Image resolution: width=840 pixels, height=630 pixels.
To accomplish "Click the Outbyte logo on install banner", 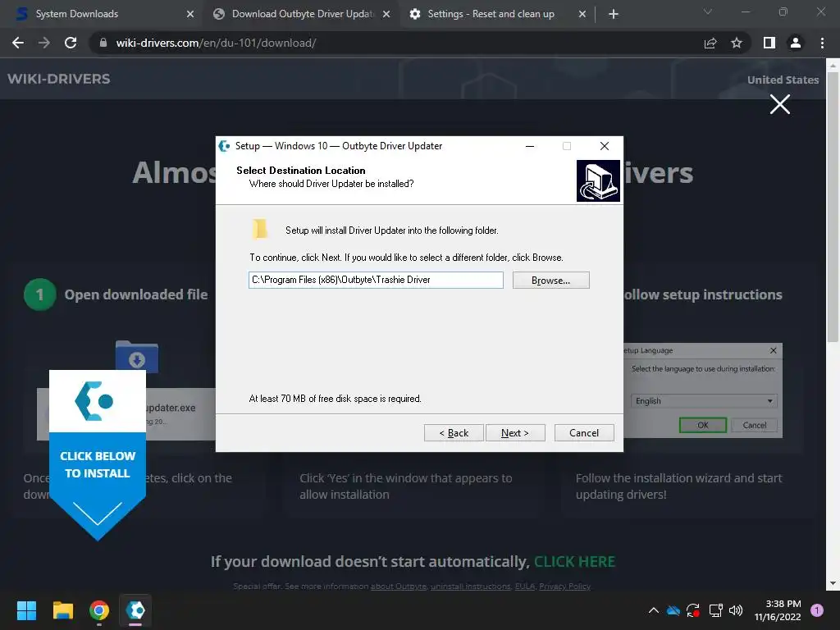I will 94,400.
